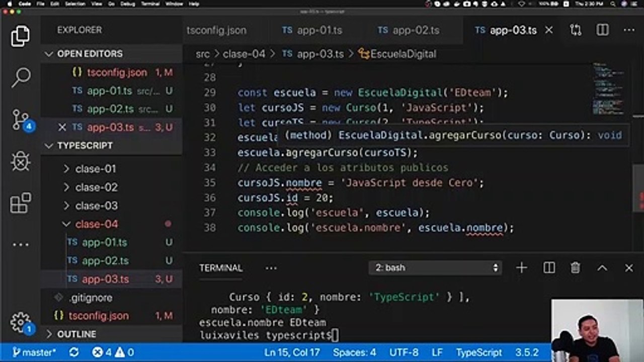Open the Terminal menu in macOS menu bar
The height and width of the screenshot is (362, 644).
150,4
